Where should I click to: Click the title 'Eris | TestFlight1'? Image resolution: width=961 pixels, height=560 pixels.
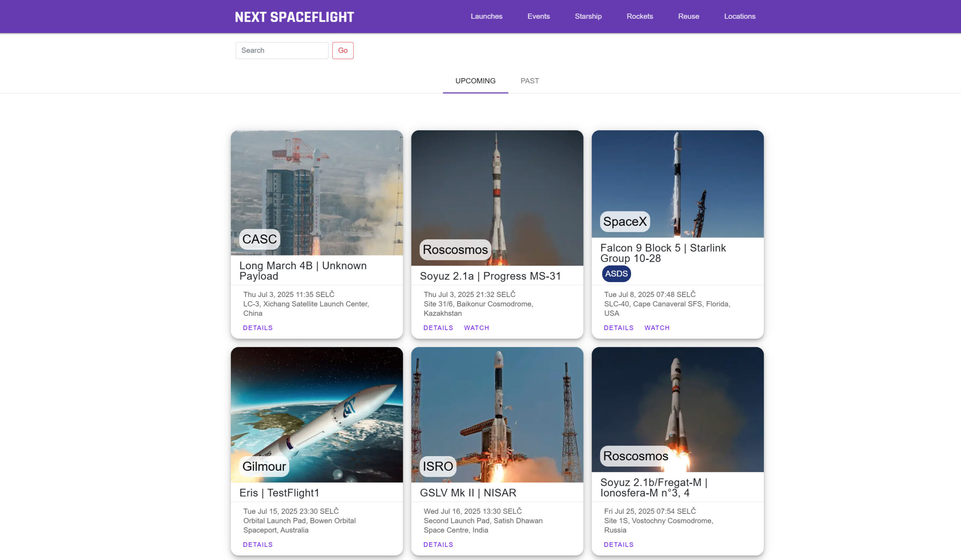(279, 492)
